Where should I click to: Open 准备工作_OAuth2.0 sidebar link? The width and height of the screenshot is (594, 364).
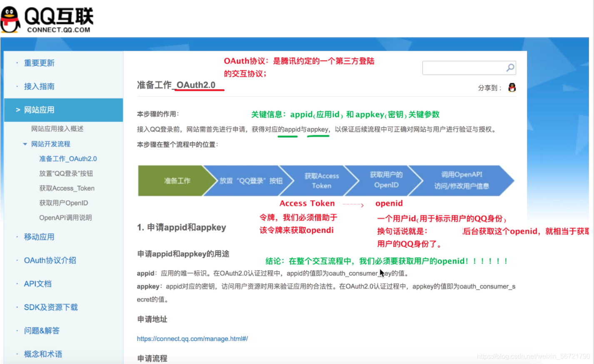tap(68, 159)
